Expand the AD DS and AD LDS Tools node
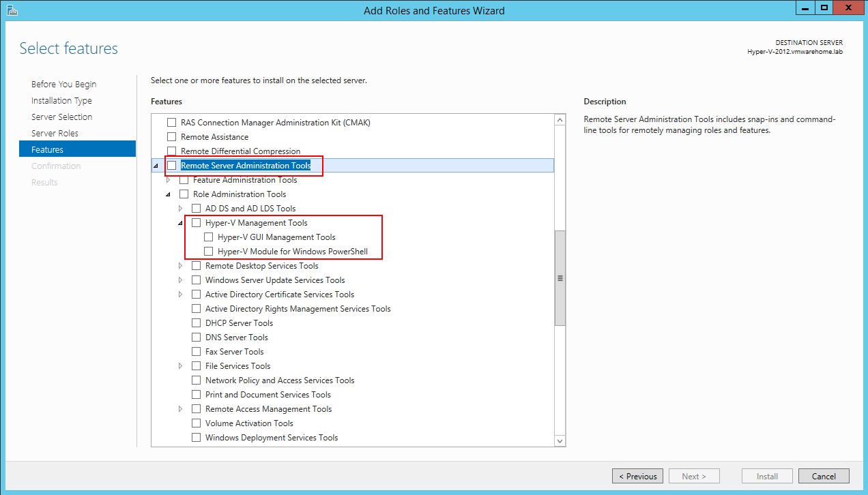The height and width of the screenshot is (495, 868). (181, 209)
